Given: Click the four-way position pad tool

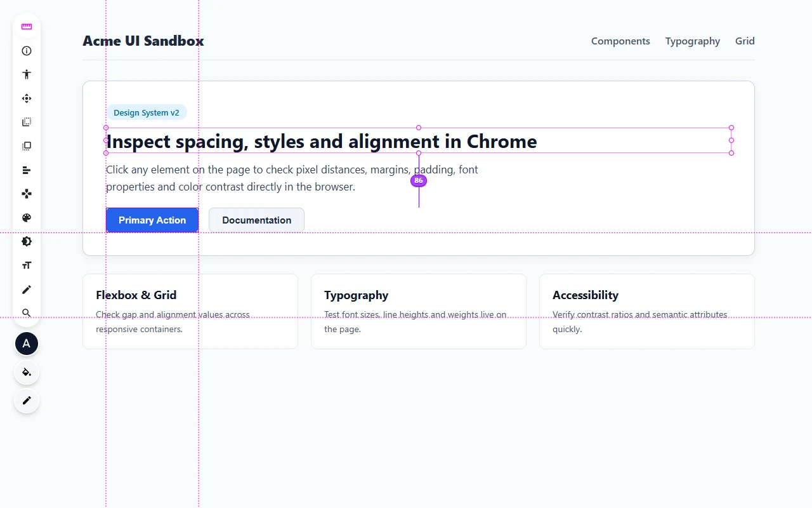Looking at the screenshot, I should [27, 194].
